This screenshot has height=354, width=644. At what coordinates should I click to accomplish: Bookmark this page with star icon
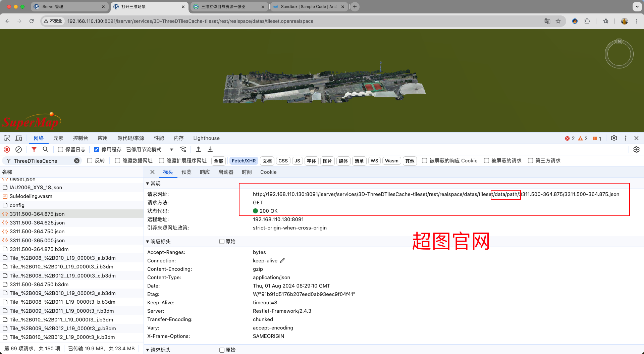pos(558,21)
